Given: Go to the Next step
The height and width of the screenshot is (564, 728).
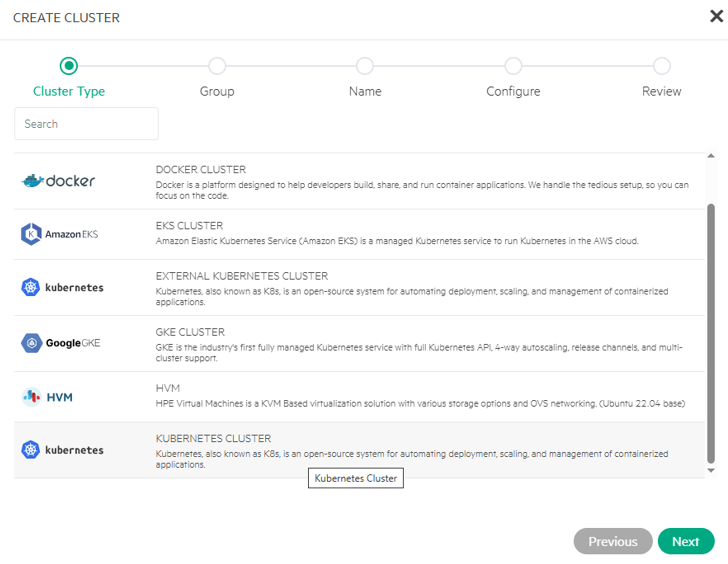Looking at the screenshot, I should coord(686,541).
